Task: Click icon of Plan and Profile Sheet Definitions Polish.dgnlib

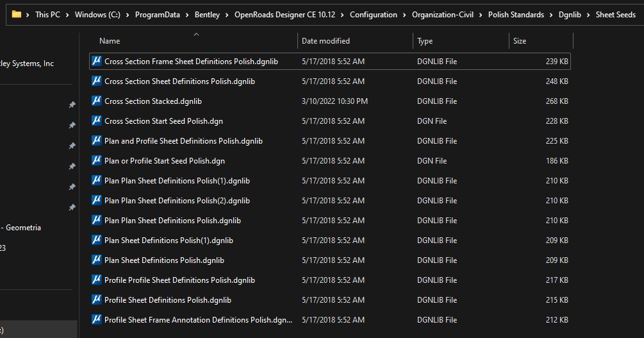Action: pyautogui.click(x=97, y=140)
